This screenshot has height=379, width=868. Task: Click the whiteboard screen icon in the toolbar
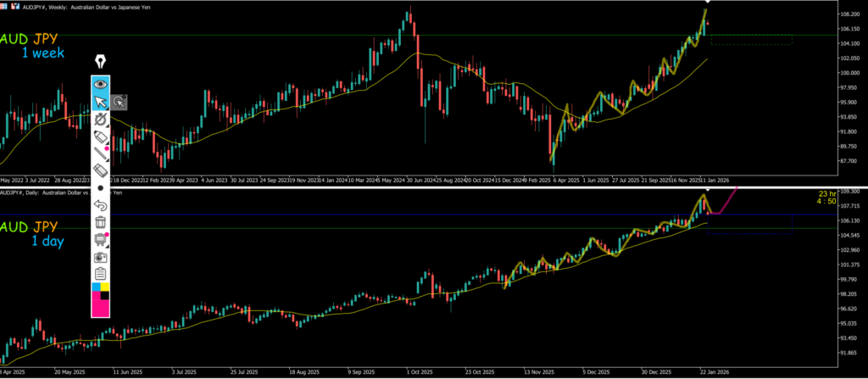pos(100,240)
